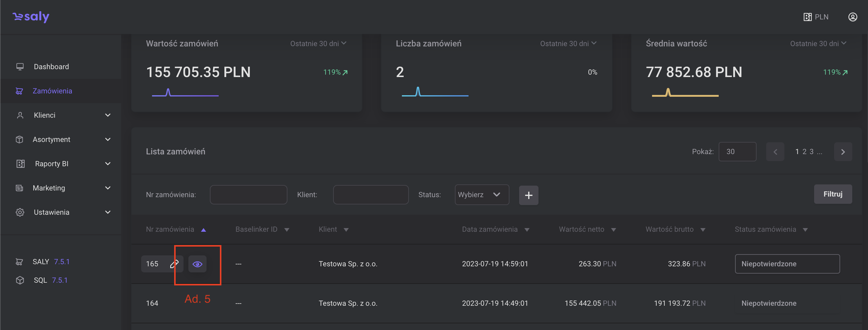
Task: Open Dashboard from the sidebar
Action: 51,67
